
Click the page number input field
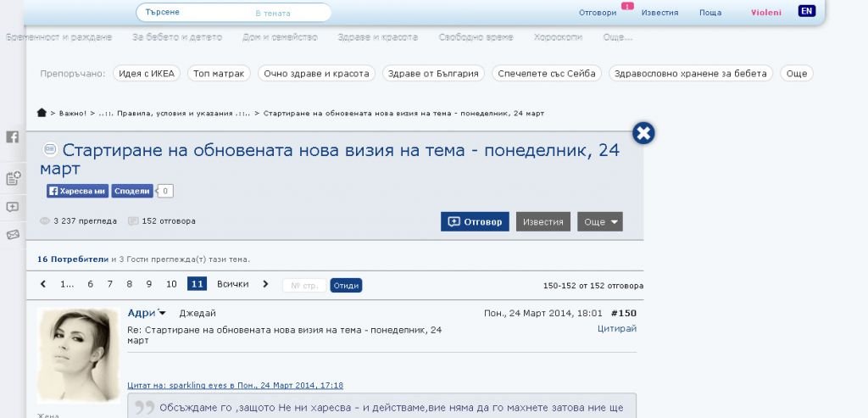(x=303, y=286)
